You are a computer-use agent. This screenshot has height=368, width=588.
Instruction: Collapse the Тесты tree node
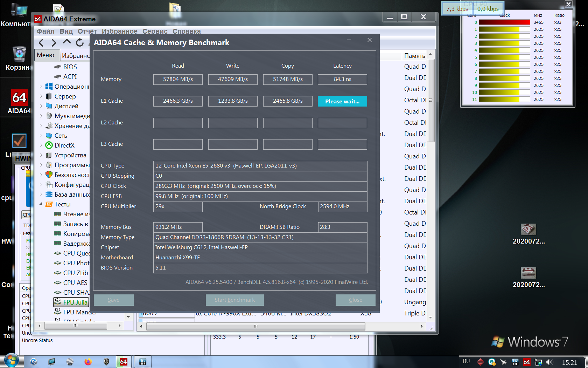point(41,204)
